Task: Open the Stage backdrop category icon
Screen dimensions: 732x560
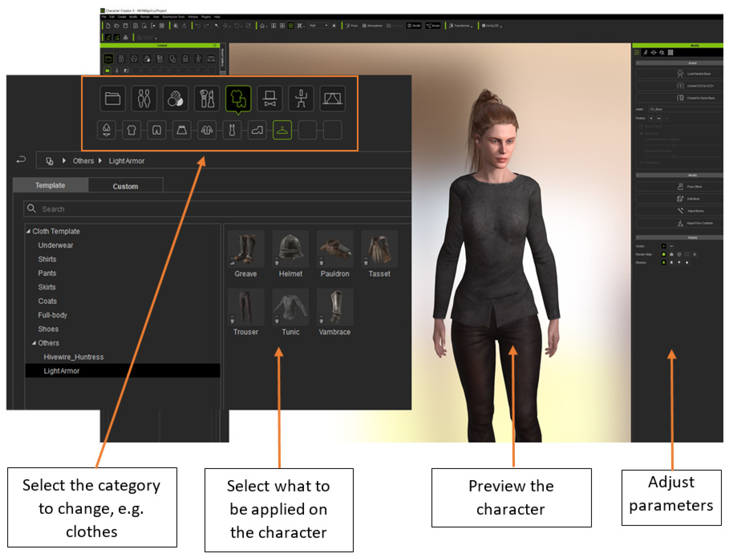Action: tap(332, 98)
